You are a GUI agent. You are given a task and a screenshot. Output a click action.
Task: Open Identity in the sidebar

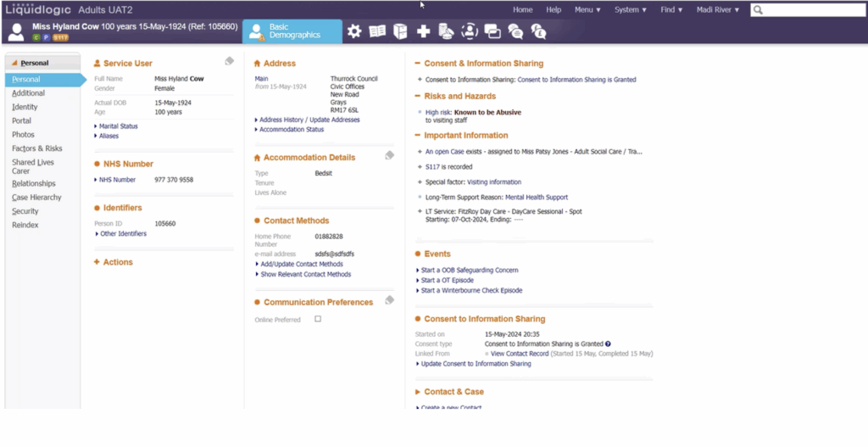[x=25, y=107]
